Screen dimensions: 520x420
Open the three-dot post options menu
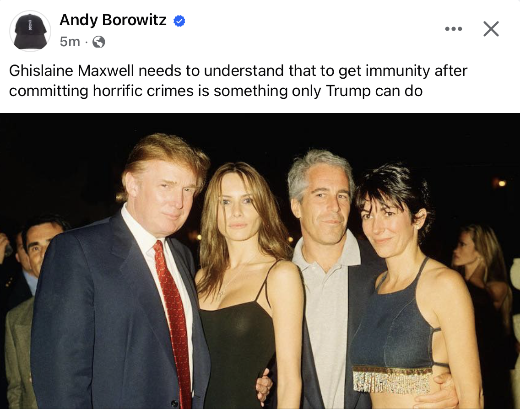pyautogui.click(x=453, y=29)
